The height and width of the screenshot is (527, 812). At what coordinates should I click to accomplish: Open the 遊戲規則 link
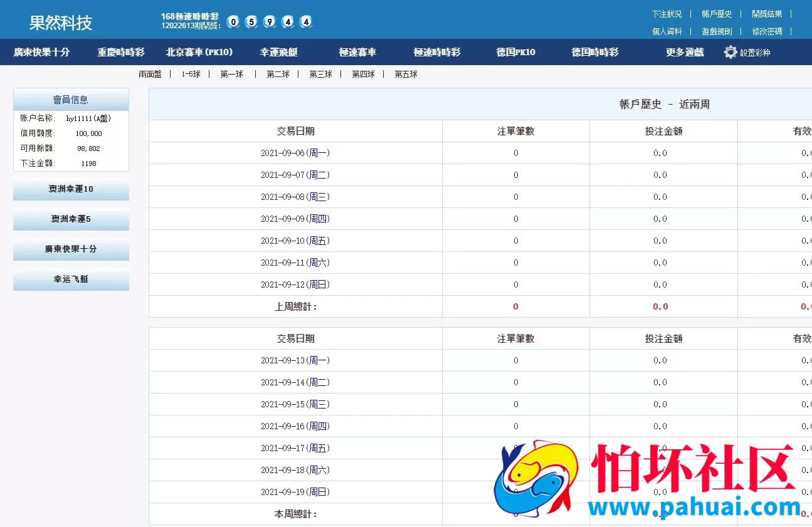[x=716, y=31]
